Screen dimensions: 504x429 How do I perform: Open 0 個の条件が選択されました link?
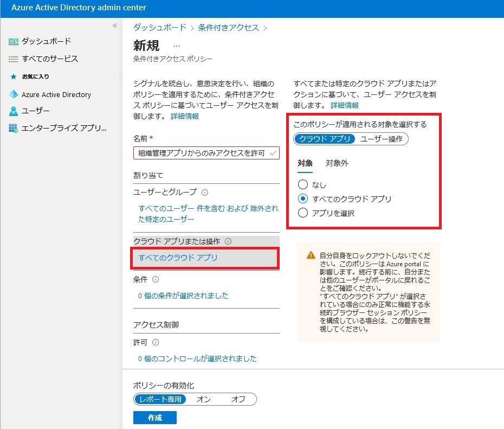(183, 296)
